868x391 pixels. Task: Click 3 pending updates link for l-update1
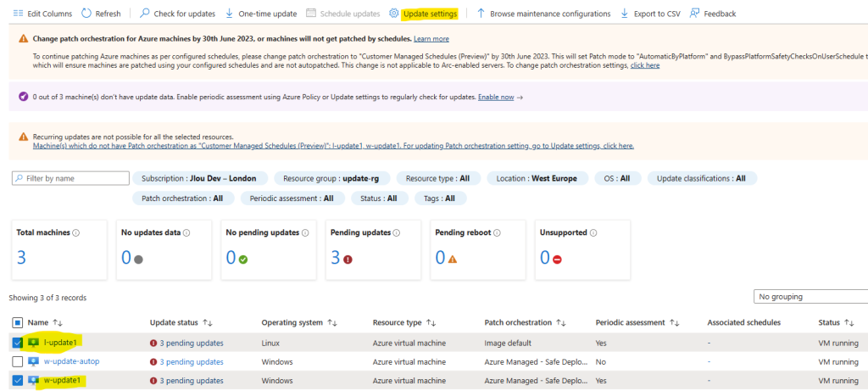192,344
